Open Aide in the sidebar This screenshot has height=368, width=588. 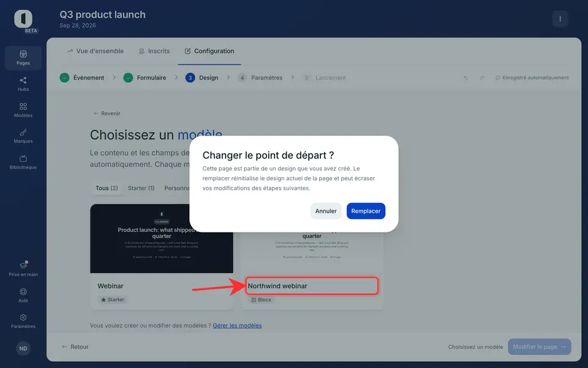pyautogui.click(x=23, y=295)
